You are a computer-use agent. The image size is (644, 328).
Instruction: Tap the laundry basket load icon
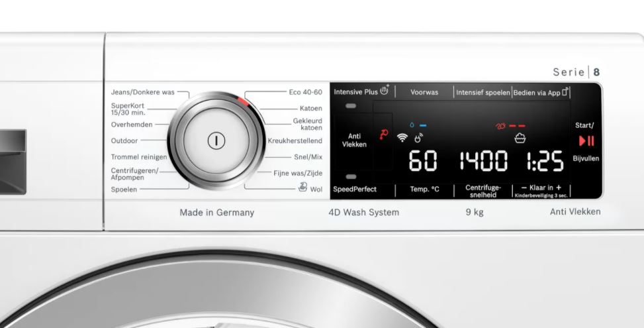coord(520,138)
